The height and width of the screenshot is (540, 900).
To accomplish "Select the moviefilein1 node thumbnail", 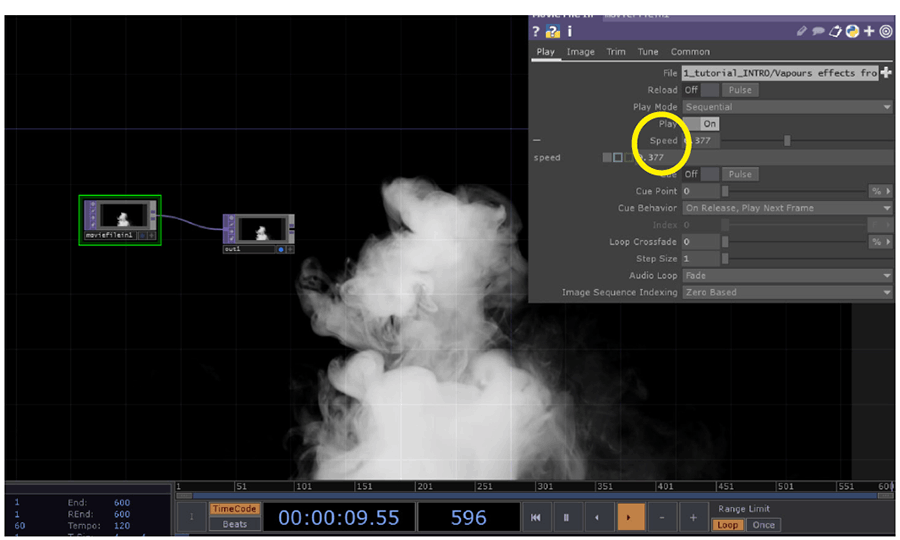I will click(123, 216).
